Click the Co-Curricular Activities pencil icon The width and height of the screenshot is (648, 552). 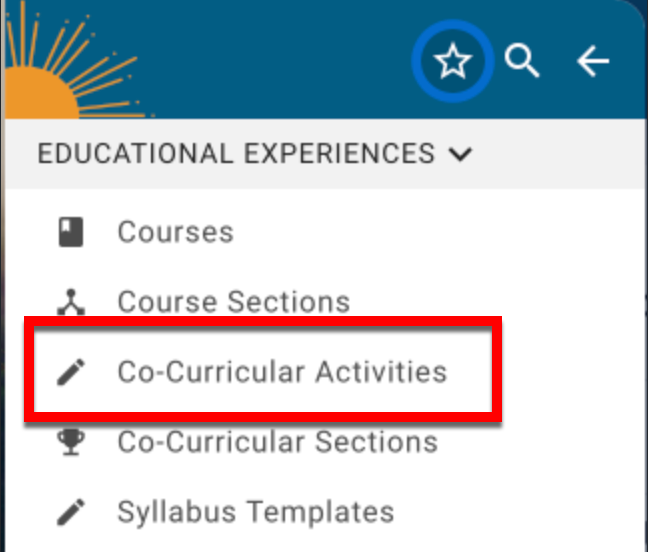click(x=70, y=373)
